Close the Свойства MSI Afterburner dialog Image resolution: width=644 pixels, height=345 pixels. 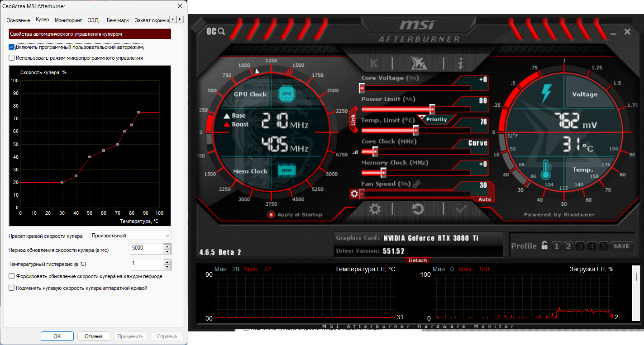pos(180,6)
